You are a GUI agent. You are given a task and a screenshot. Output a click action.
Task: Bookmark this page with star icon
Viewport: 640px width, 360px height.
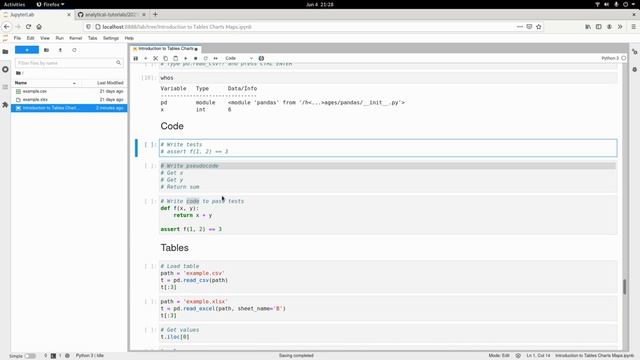tap(539, 27)
